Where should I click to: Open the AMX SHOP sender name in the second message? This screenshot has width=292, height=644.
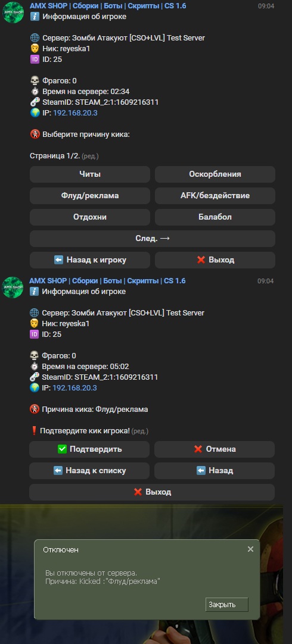(x=107, y=280)
